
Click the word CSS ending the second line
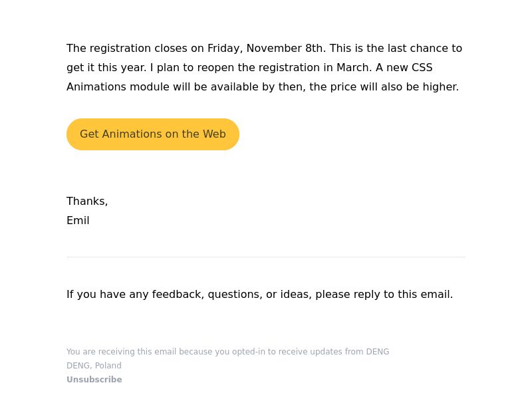pos(422,67)
